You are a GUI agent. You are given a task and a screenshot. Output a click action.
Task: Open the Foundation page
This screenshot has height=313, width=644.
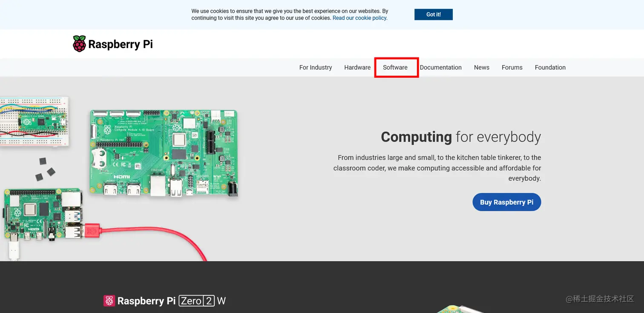click(550, 67)
